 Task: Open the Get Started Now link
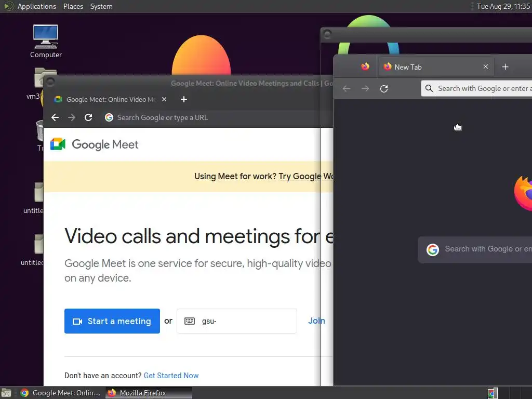pos(171,376)
